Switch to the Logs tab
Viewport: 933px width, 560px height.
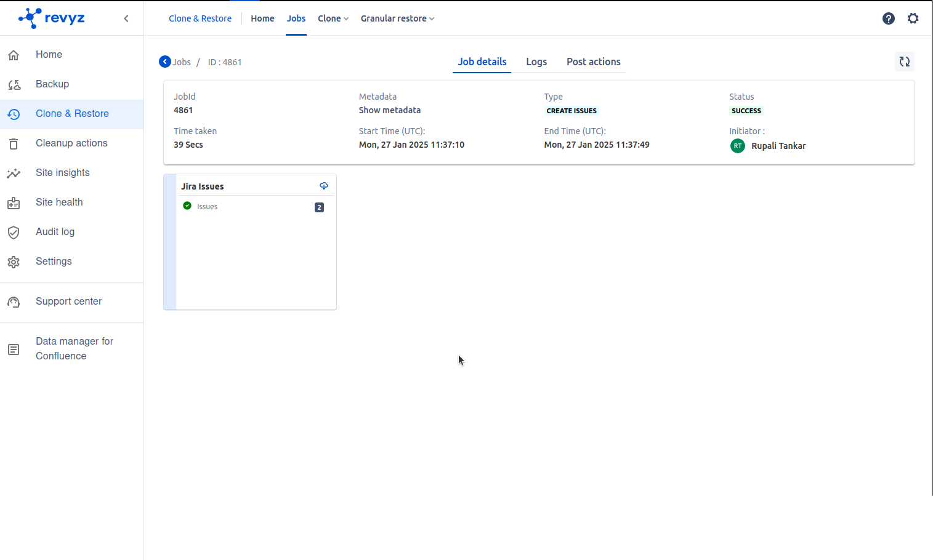click(x=536, y=62)
